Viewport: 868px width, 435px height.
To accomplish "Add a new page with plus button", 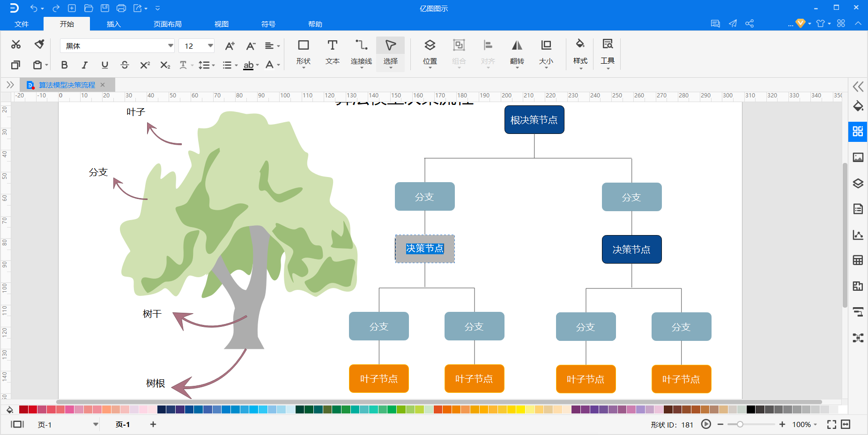I will pos(153,424).
